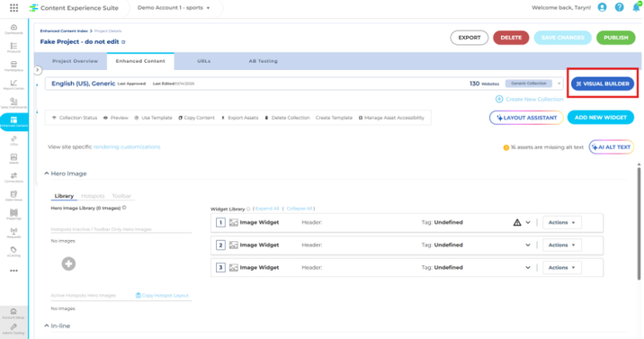This screenshot has height=339, width=644.
Task: Open the Generic Collection dropdown arrow
Action: tap(559, 84)
